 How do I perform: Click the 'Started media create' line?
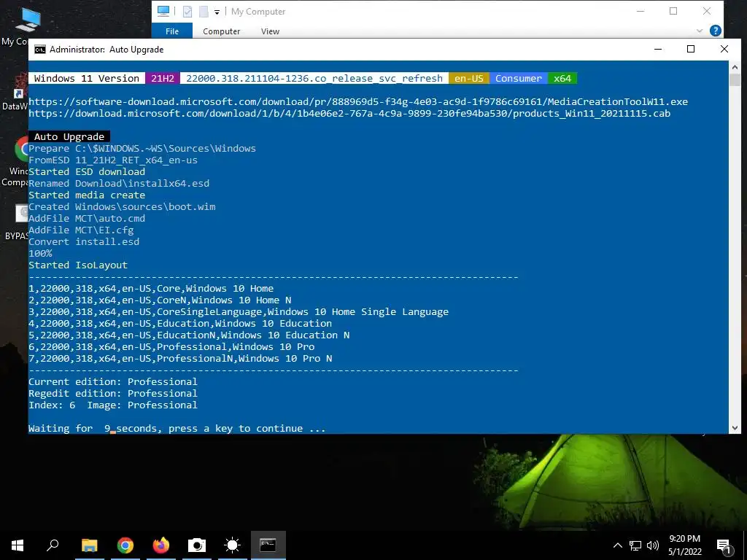87,195
